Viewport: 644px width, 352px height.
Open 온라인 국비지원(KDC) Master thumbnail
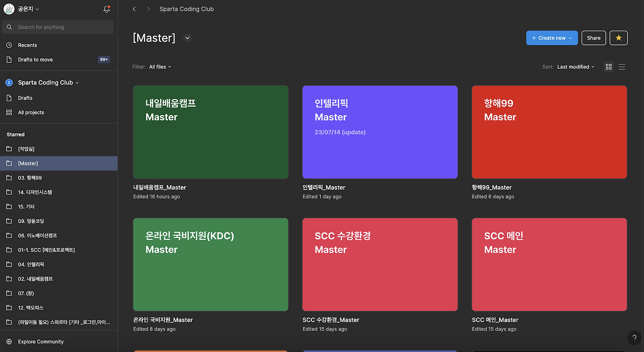point(211,265)
